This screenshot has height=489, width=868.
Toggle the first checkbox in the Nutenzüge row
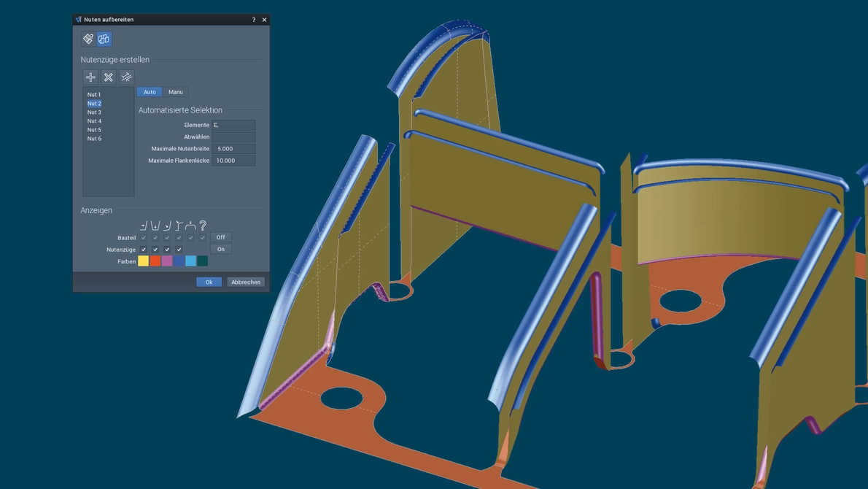tap(144, 250)
